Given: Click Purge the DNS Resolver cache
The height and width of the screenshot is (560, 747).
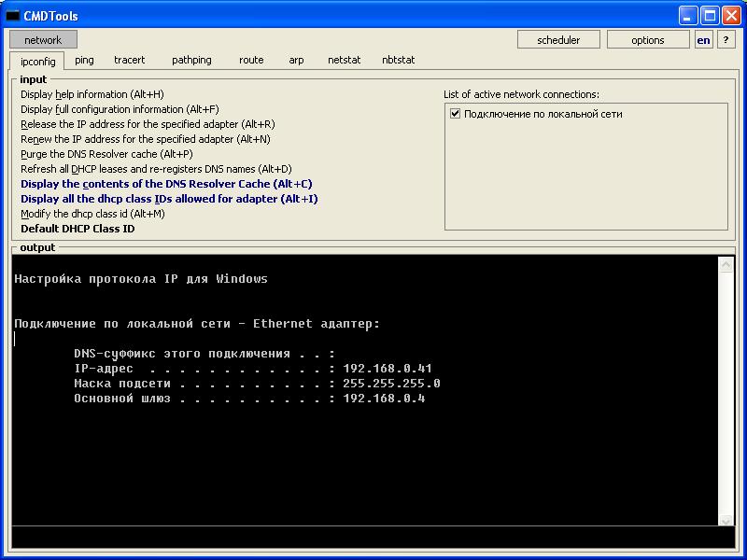Looking at the screenshot, I should (106, 154).
